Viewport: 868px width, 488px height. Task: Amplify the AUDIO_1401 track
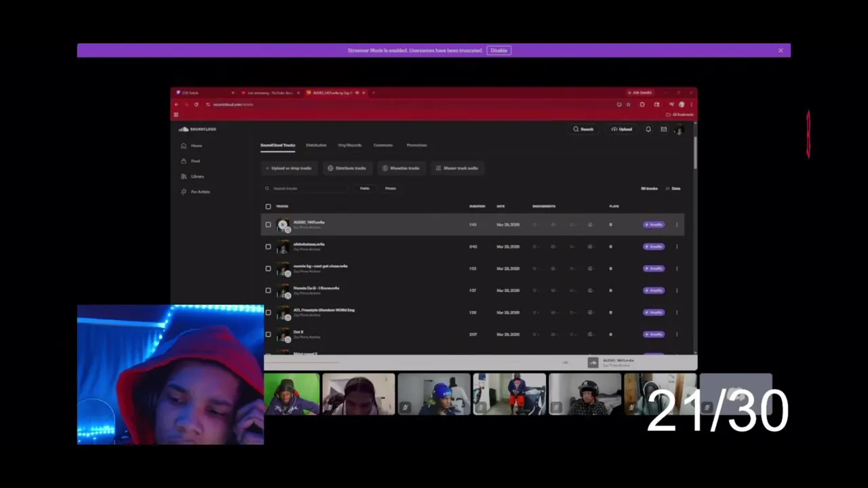654,224
